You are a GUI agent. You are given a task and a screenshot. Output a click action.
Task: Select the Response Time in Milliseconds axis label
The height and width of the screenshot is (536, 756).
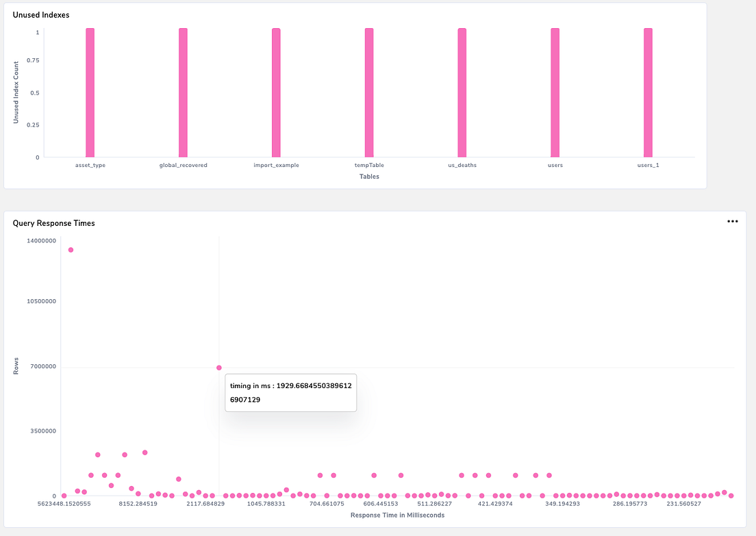click(x=397, y=515)
